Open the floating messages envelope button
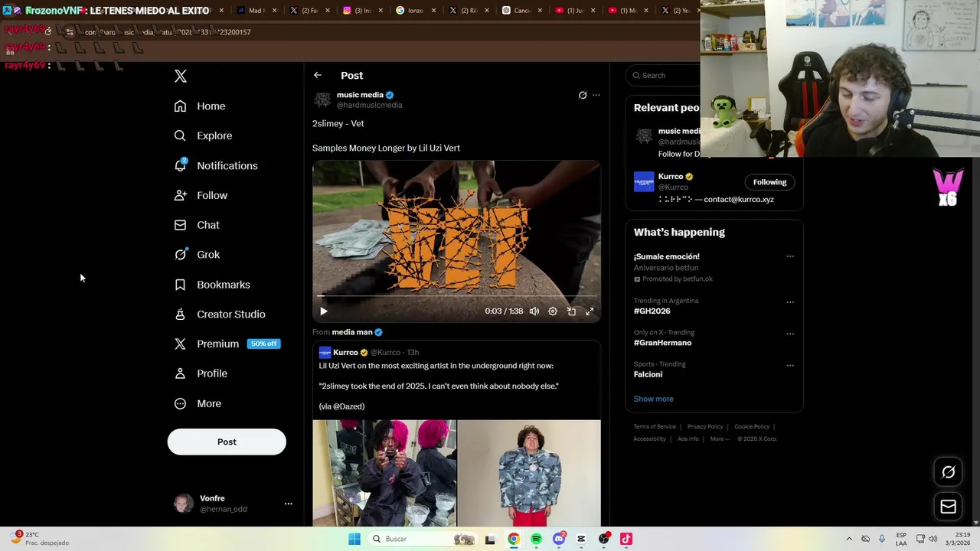Image resolution: width=980 pixels, height=551 pixels. 948,507
